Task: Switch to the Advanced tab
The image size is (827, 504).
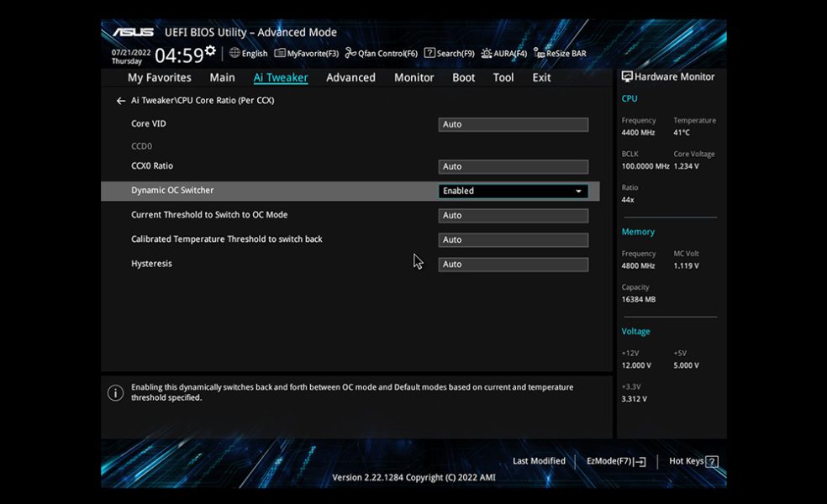Action: tap(350, 77)
